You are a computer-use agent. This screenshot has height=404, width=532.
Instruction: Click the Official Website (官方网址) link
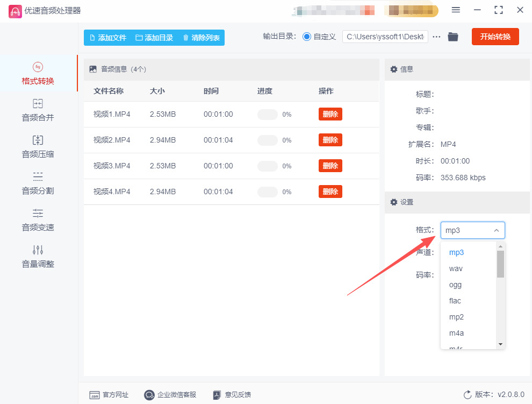[109, 394]
